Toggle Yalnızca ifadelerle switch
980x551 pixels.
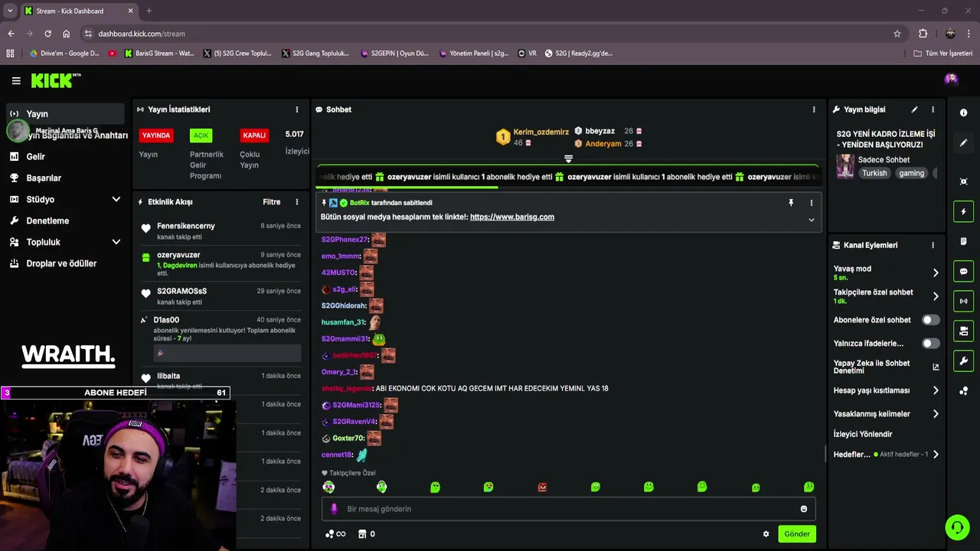pos(930,344)
